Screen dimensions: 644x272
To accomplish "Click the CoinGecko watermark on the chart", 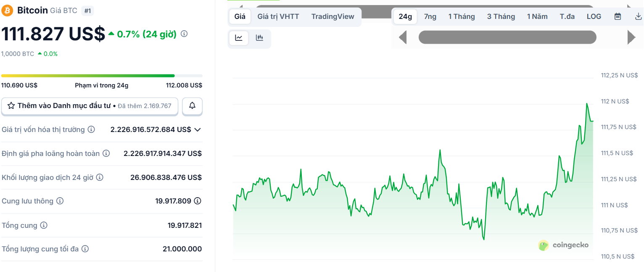I will pos(564,245).
